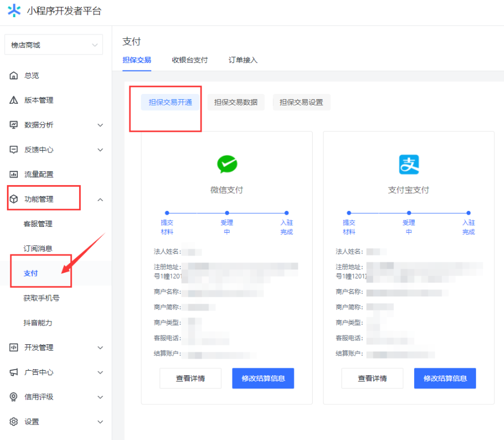The image size is (504, 440).
Task: Select the 担保交易数据 sub-tab
Action: tap(236, 103)
